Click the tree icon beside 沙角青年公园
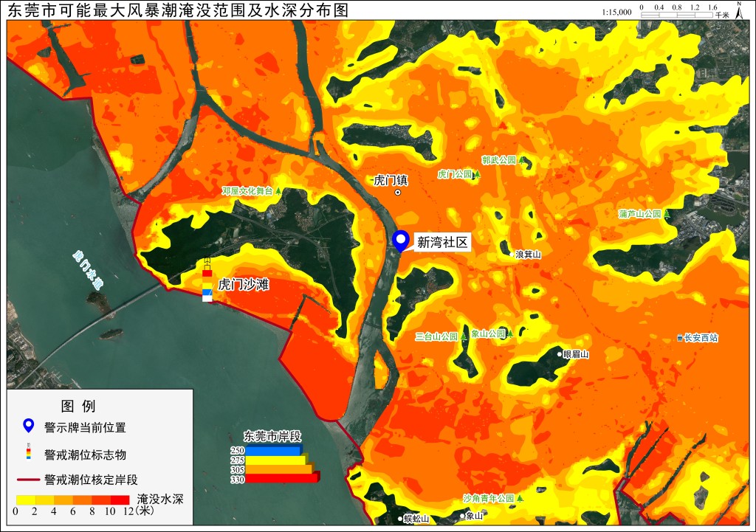The width and height of the screenshot is (756, 532). pyautogui.click(x=520, y=498)
